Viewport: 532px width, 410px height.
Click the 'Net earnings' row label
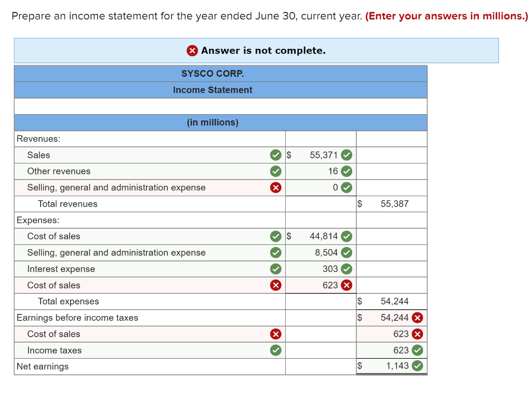[x=43, y=366]
